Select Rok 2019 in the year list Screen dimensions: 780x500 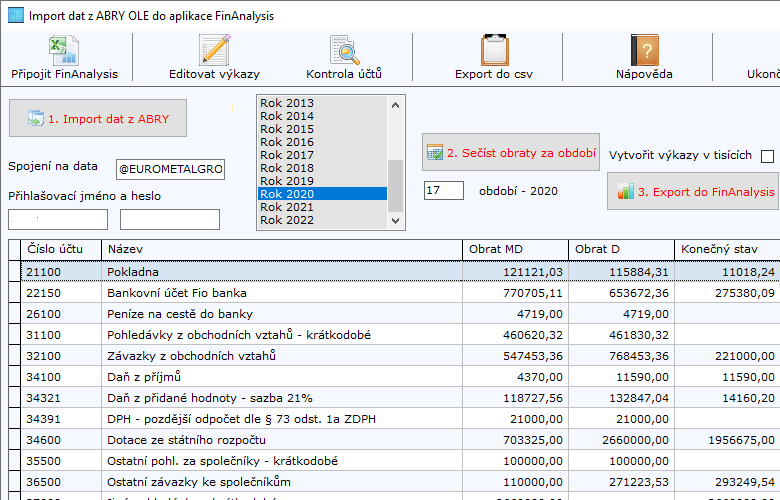pos(322,181)
